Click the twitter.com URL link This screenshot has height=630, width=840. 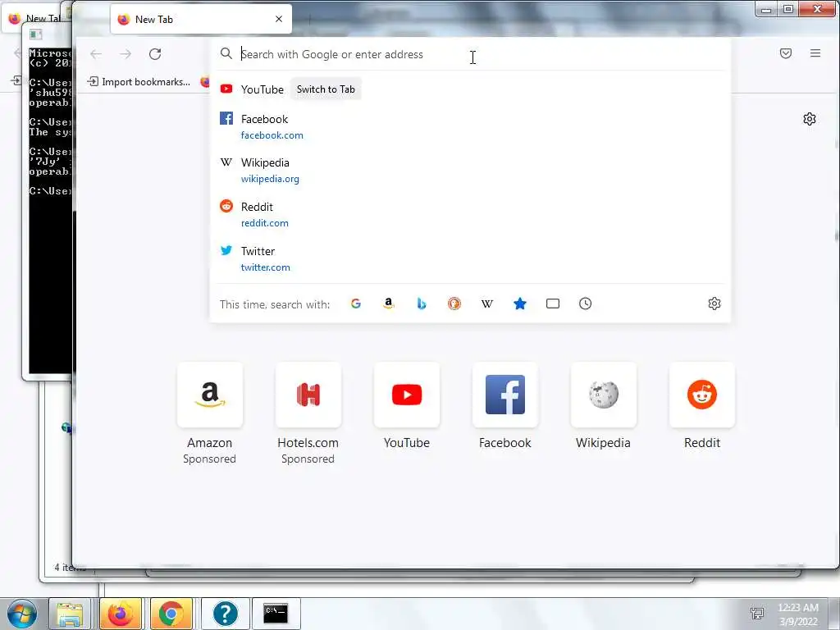266,267
